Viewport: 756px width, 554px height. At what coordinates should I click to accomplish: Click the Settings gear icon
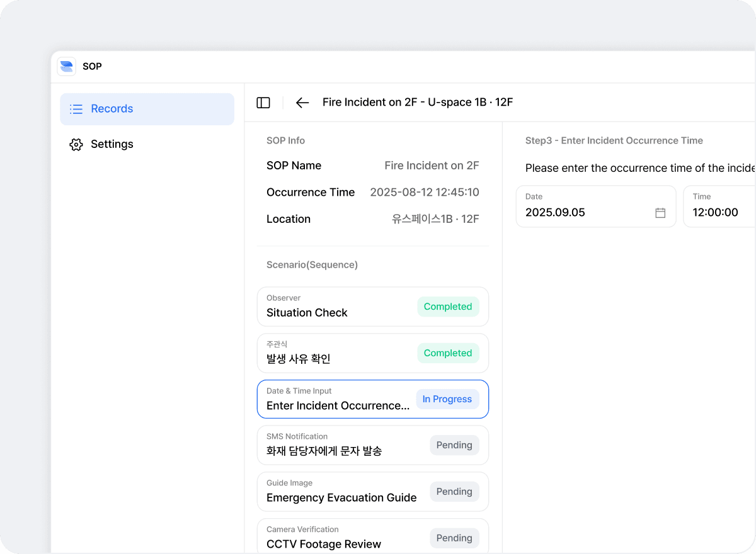coord(76,144)
